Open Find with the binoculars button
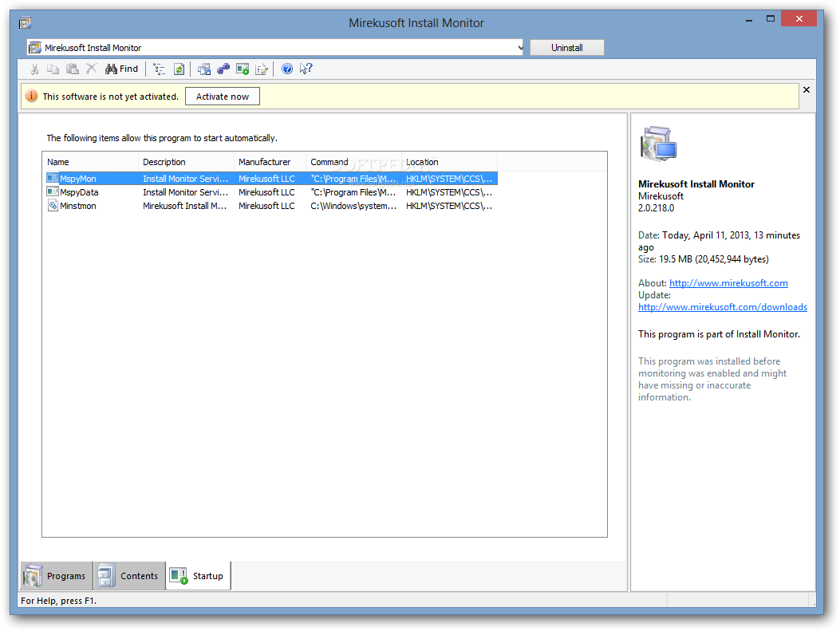The height and width of the screenshot is (631, 840). pyautogui.click(x=121, y=69)
